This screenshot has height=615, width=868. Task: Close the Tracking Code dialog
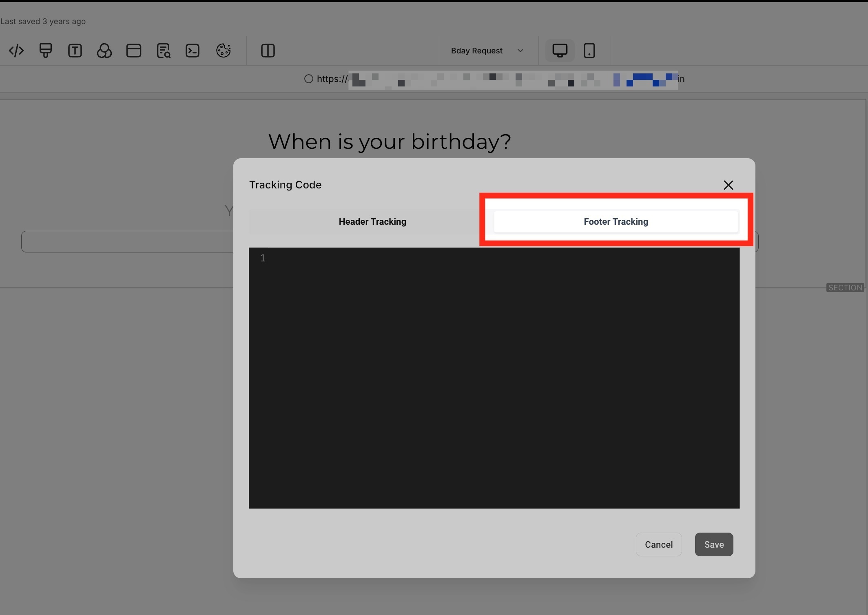click(728, 185)
